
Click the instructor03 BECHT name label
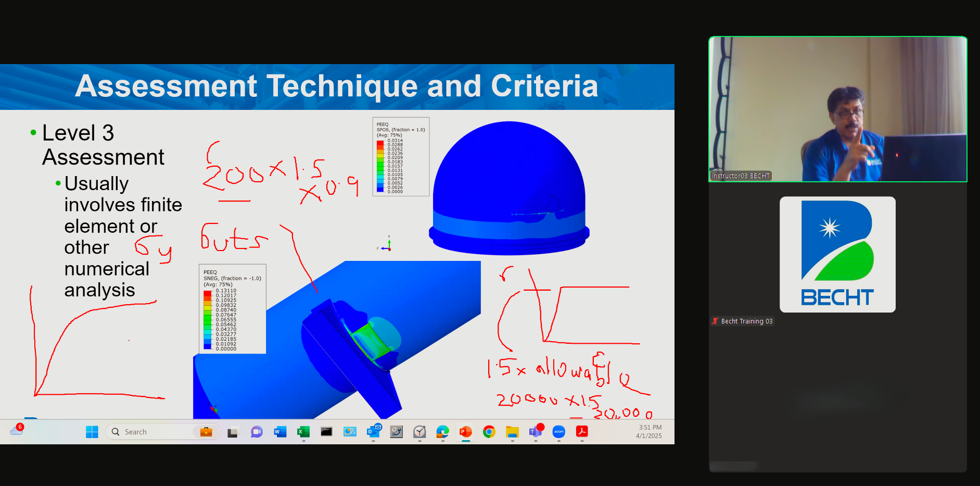741,176
